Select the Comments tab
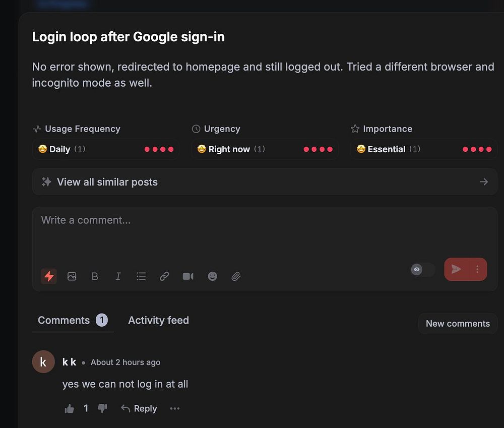This screenshot has height=428, width=504. click(x=64, y=320)
